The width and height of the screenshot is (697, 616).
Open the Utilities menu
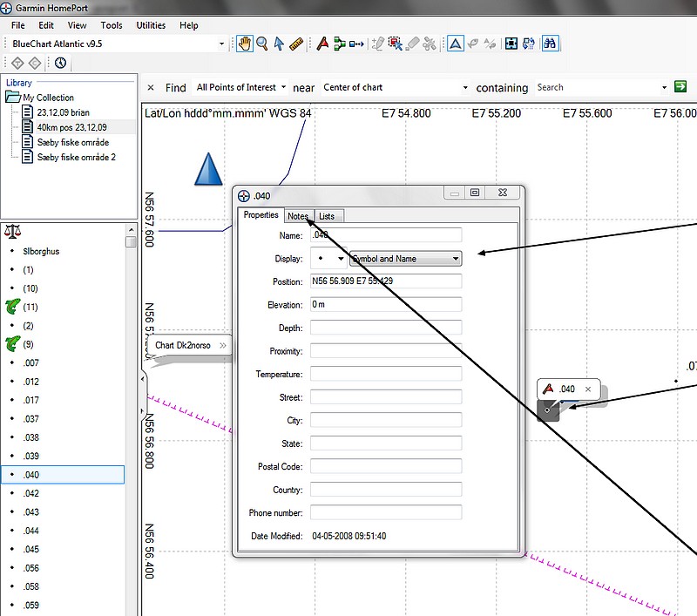[151, 25]
